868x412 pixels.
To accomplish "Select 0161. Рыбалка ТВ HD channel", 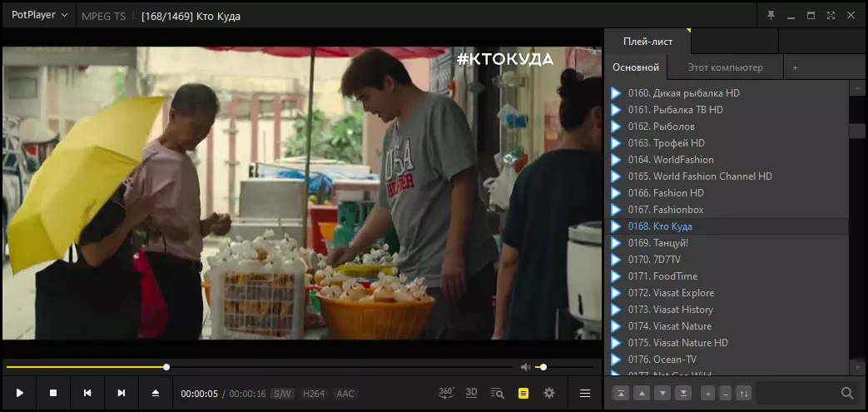I will [x=727, y=110].
